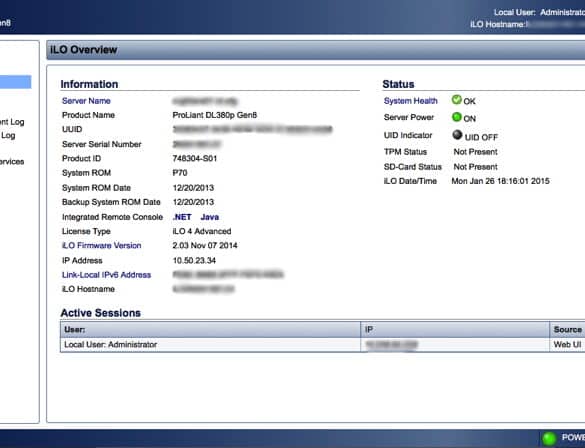Launch the Java Integrated Remote Console
Viewport: 585px width, 448px height.
point(210,217)
